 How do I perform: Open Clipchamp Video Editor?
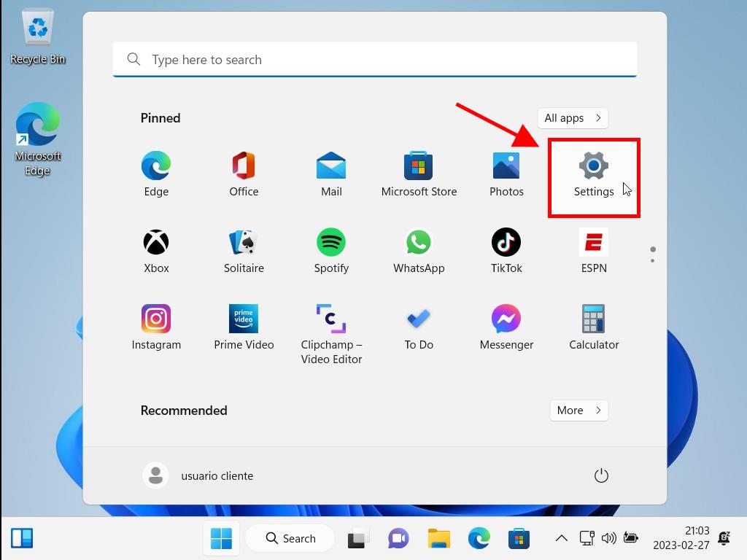pos(331,332)
